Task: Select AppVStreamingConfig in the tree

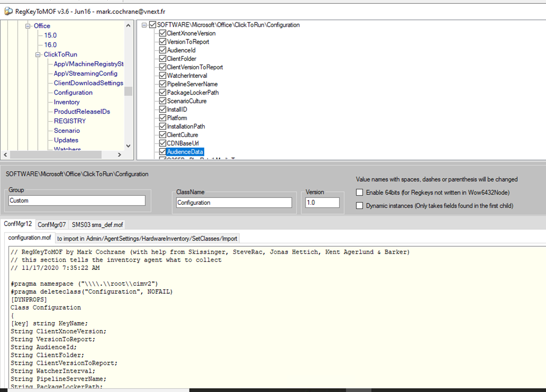Action: [x=85, y=74]
